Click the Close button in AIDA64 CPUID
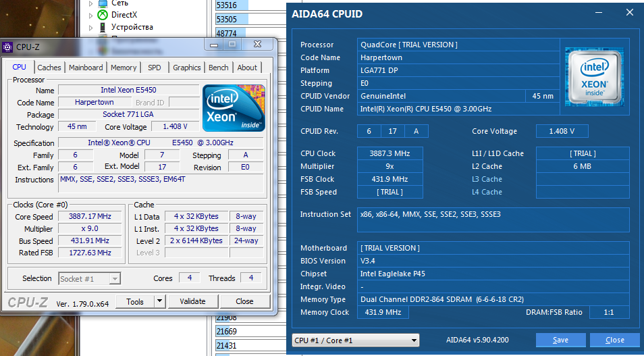644x356 pixels. coord(615,340)
